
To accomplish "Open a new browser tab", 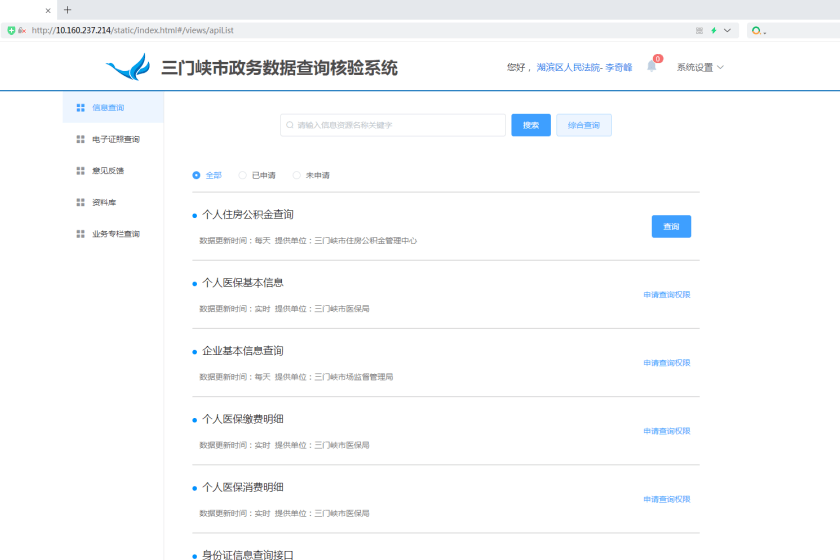I will tap(68, 10).
